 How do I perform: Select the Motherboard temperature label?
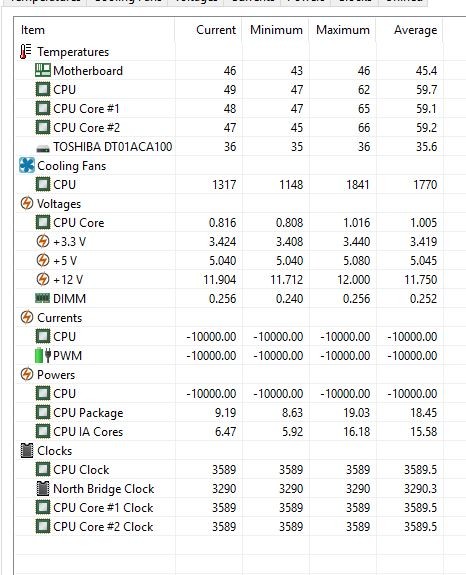coord(88,71)
